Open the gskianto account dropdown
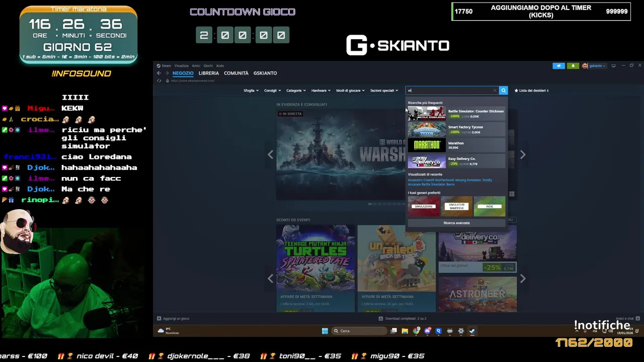Screen dimensions: 644x362 598,66
